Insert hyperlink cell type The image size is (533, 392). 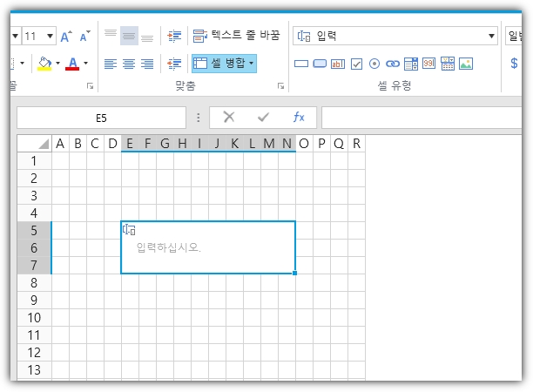pos(393,64)
